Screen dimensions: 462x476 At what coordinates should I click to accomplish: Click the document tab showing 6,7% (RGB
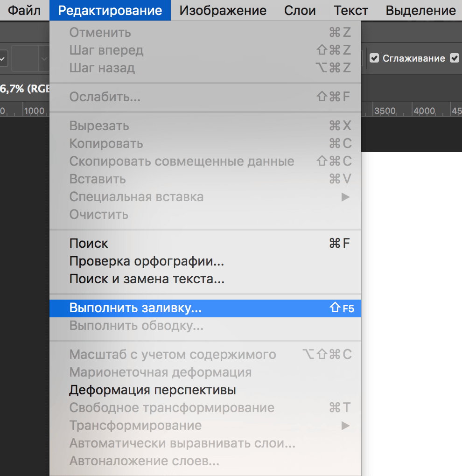click(24, 88)
